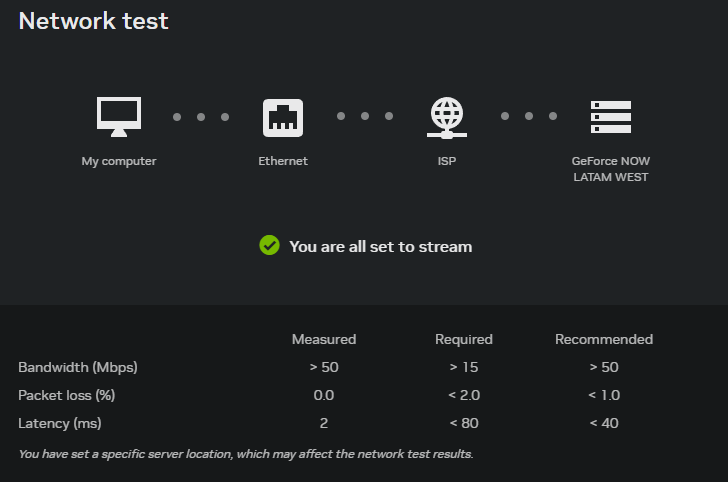Image resolution: width=728 pixels, height=482 pixels.
Task: Click the Ethernet port icon
Action: pos(283,118)
